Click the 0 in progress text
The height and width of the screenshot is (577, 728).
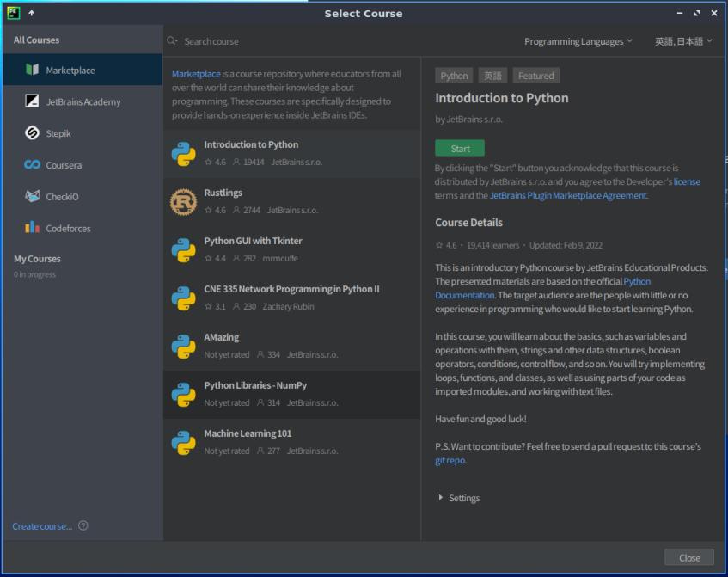[x=34, y=274]
